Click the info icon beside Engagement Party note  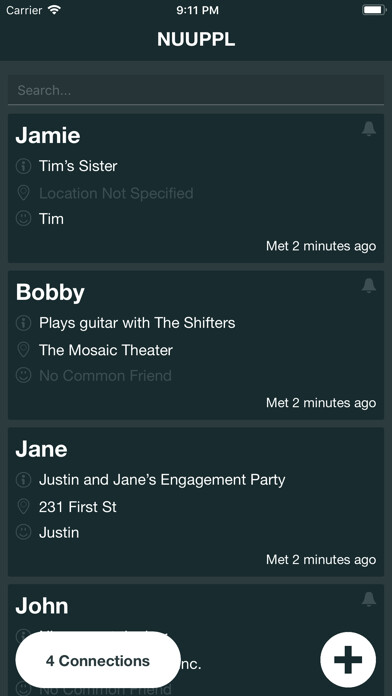click(x=24, y=479)
